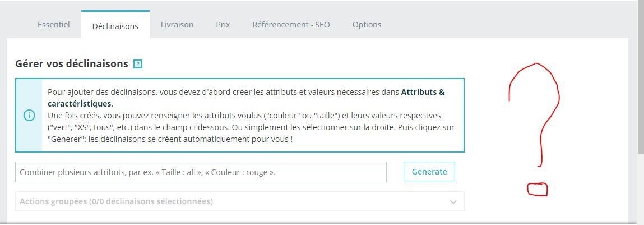The height and width of the screenshot is (225, 644).
Task: Click the help icon beside Gérer vos déclinaisons
Action: pos(138,64)
